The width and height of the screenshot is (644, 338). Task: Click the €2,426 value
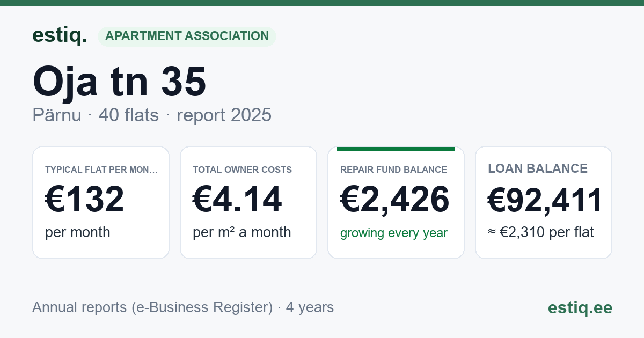[395, 200]
